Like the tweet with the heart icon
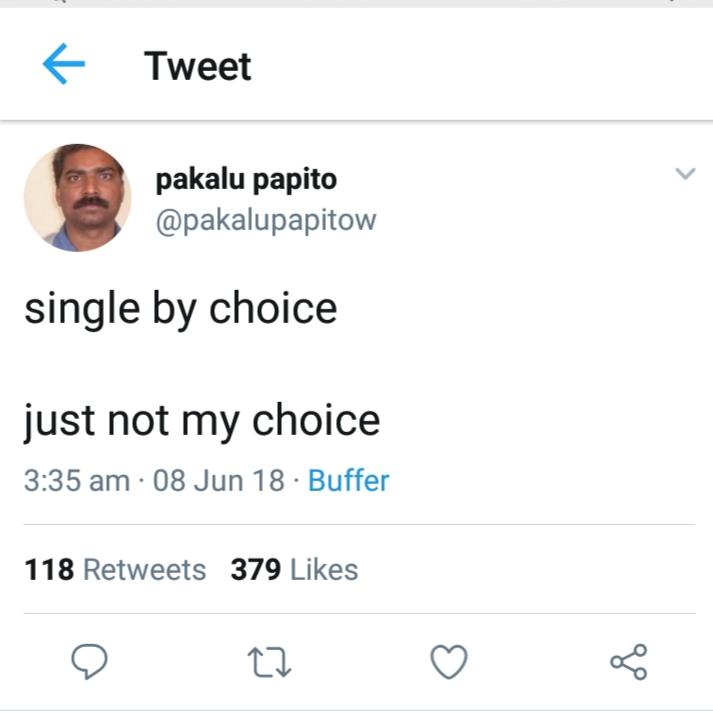Viewport: 713px width, 713px height. (449, 661)
